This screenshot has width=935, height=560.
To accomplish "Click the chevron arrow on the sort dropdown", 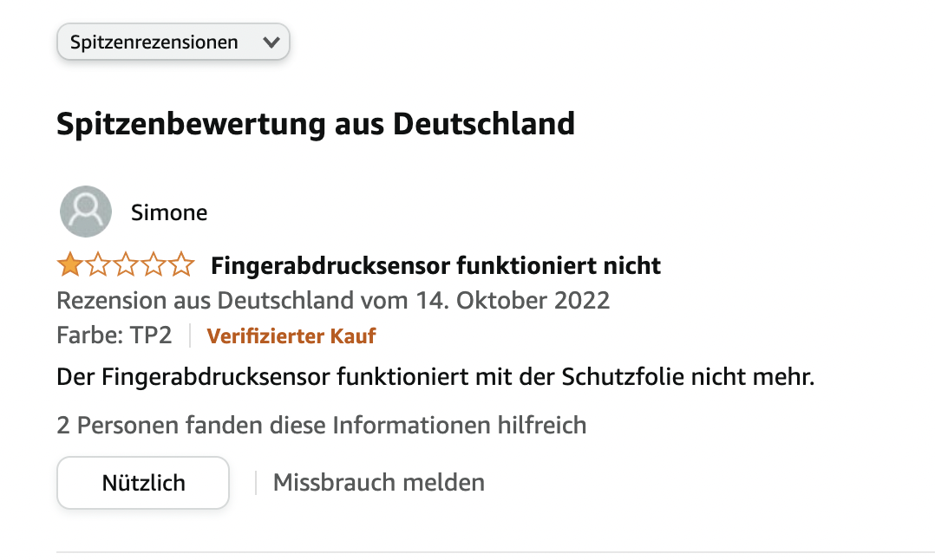I will click(271, 42).
